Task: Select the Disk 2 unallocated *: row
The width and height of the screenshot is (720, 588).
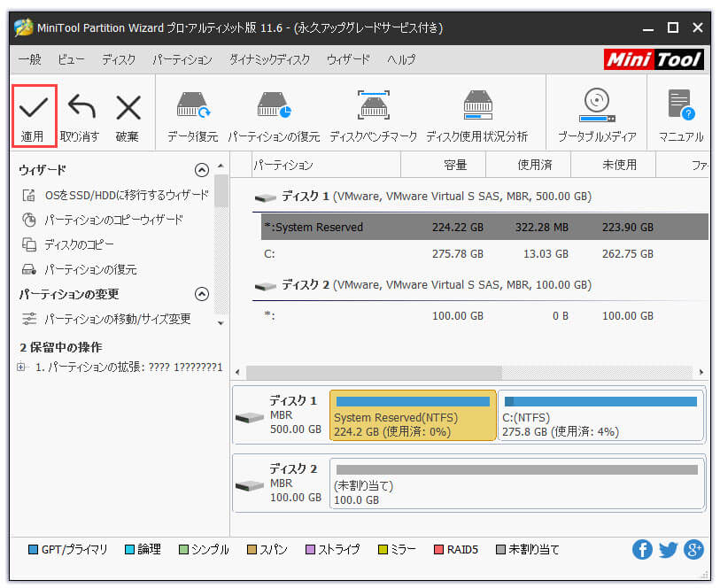Action: coord(484,316)
